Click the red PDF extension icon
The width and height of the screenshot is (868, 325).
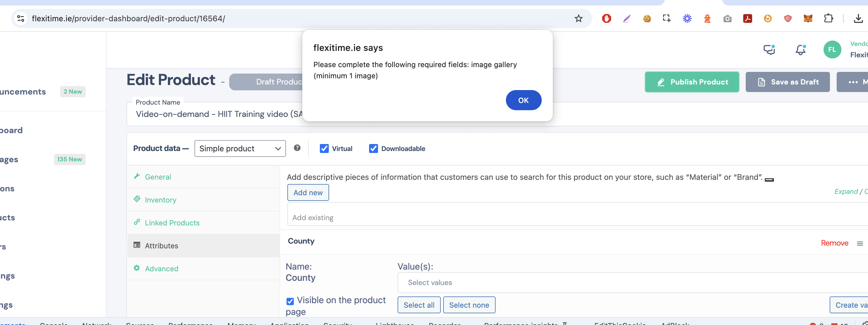(x=747, y=18)
